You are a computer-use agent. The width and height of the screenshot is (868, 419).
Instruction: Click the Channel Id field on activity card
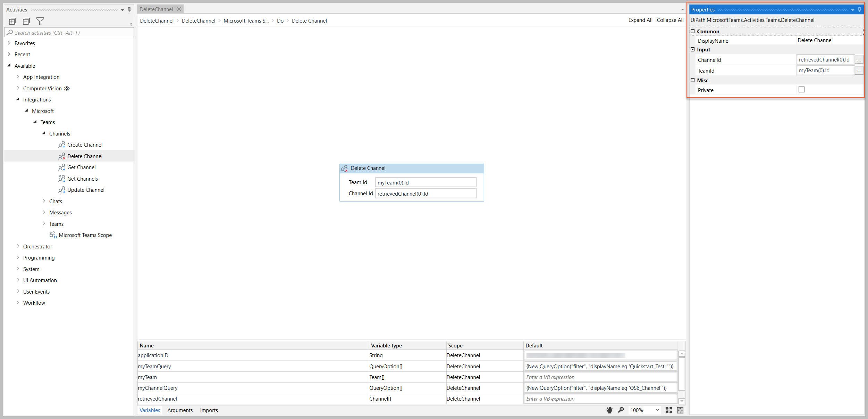tap(426, 194)
